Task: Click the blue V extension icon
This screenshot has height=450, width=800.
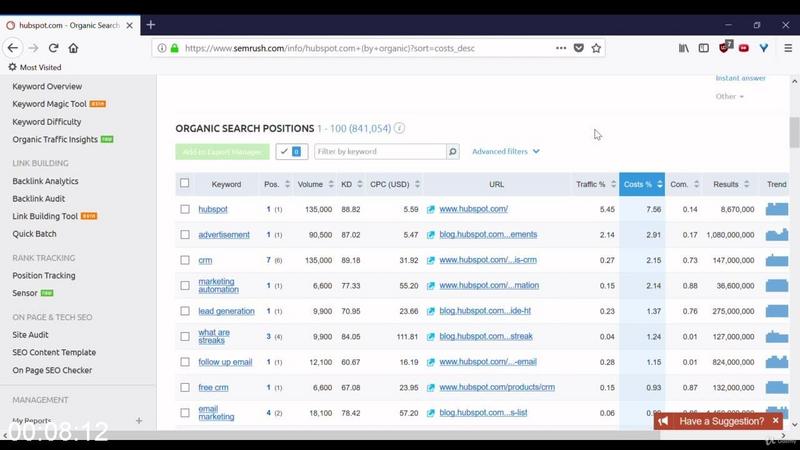Action: 764,48
